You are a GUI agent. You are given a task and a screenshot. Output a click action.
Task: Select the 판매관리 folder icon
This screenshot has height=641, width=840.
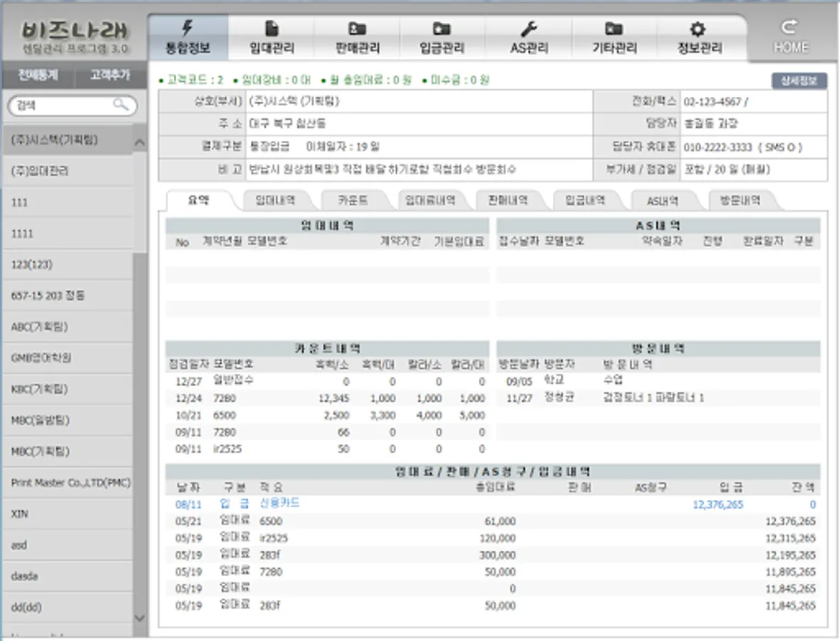pos(357,28)
